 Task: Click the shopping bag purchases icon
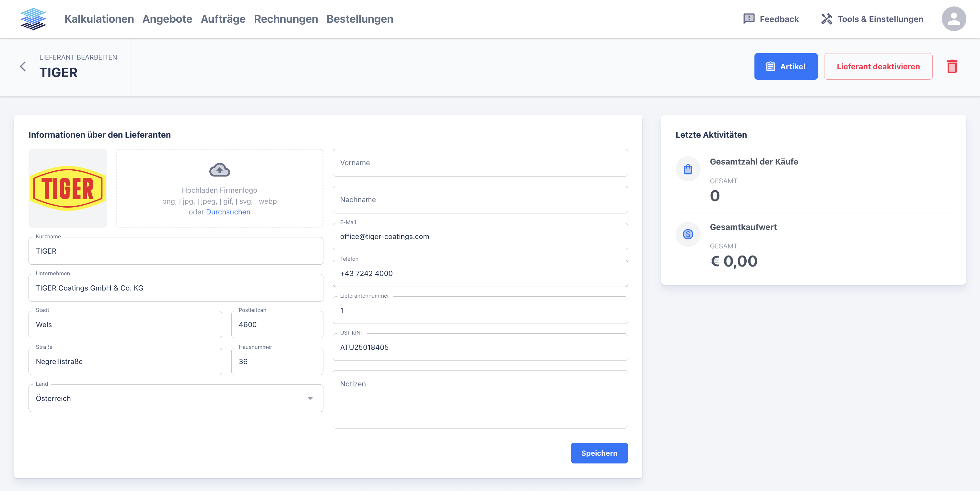[688, 169]
